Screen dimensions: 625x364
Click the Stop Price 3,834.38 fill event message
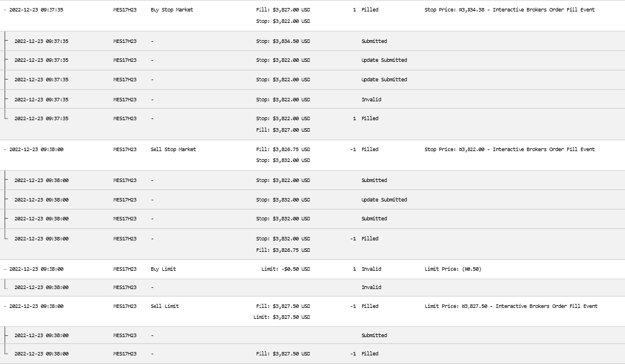[x=509, y=10]
